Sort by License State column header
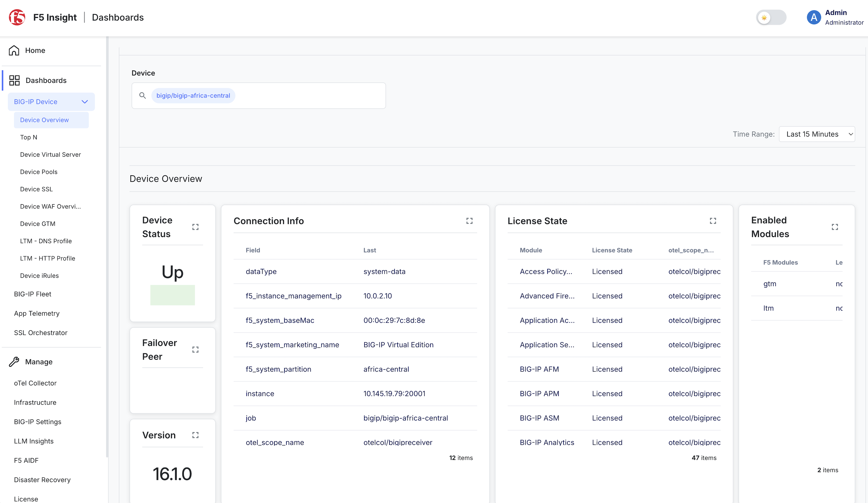This screenshot has width=868, height=503. click(612, 250)
